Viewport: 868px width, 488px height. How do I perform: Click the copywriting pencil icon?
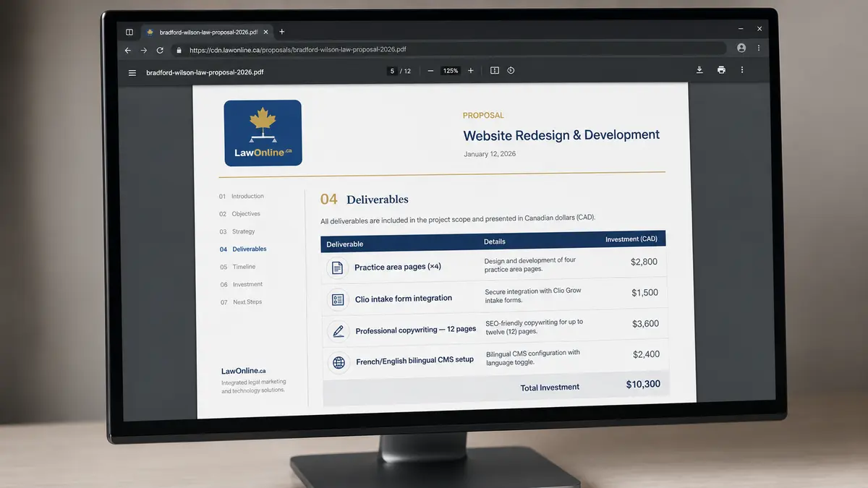[x=338, y=331]
